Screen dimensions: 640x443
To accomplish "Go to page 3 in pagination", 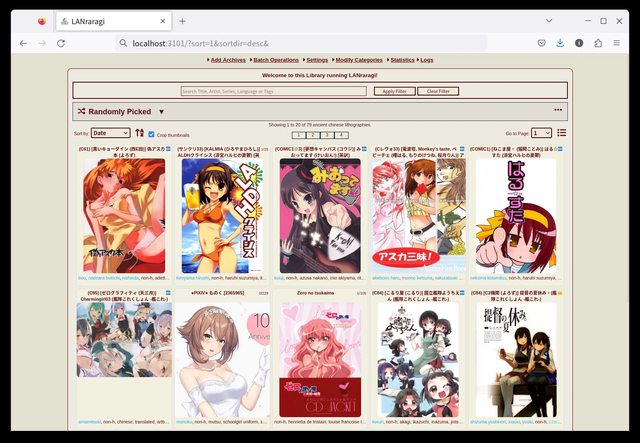I will pos(327,134).
